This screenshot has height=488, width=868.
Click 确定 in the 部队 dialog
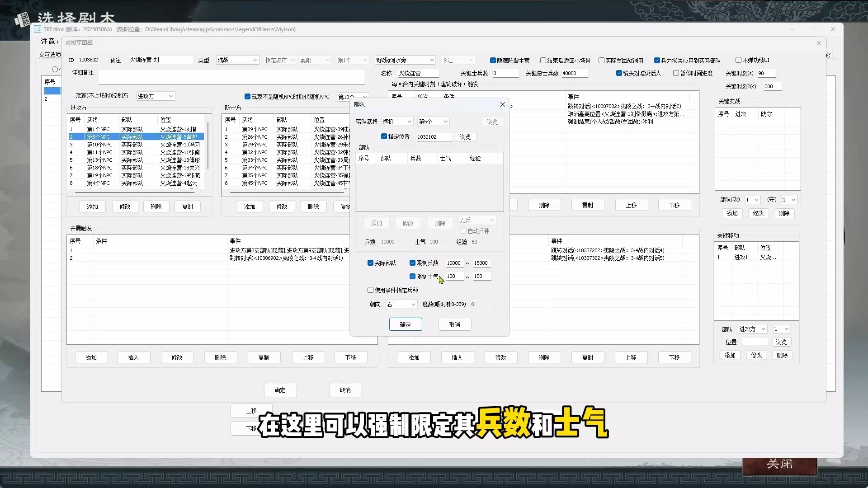(406, 324)
